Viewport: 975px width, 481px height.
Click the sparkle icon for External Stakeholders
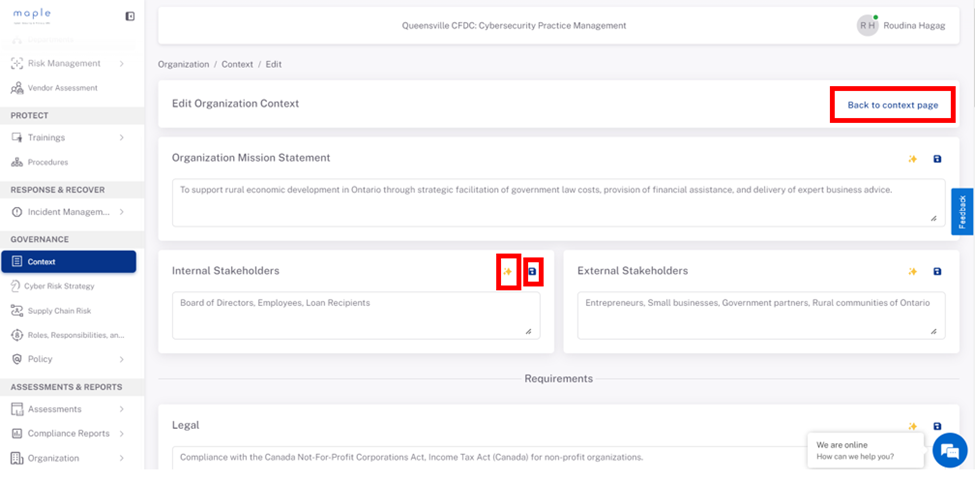(x=912, y=272)
